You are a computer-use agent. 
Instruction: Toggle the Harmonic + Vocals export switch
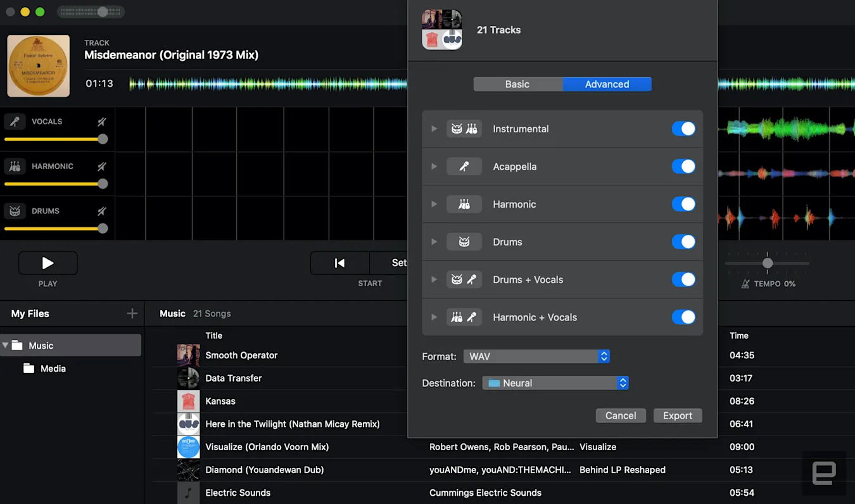click(683, 317)
